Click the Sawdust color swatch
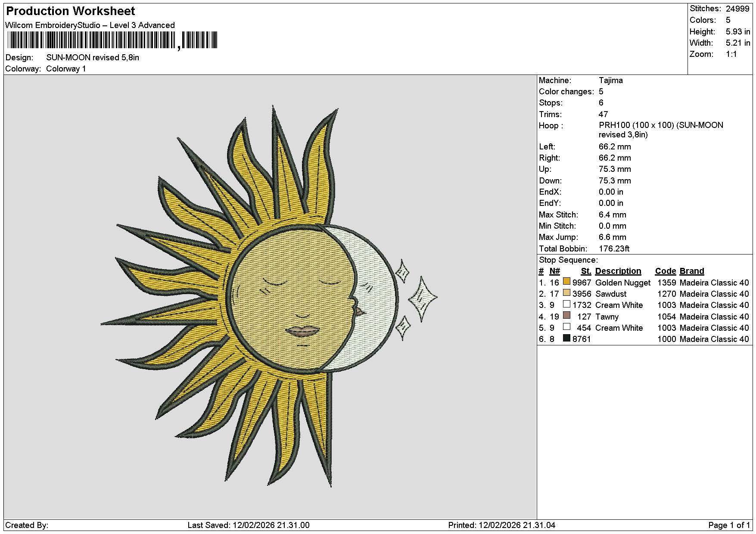The height and width of the screenshot is (534, 756). coord(566,293)
